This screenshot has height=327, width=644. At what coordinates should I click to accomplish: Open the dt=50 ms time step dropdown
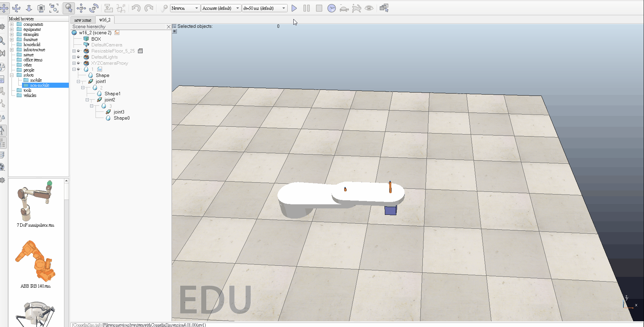[x=265, y=8]
